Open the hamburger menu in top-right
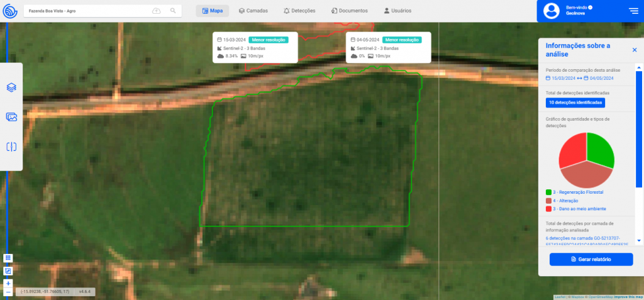Image resolution: width=644 pixels, height=300 pixels. [x=633, y=11]
